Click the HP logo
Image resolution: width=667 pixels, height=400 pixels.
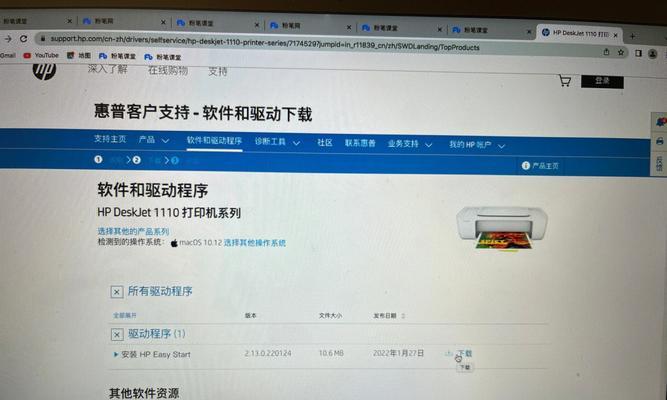coord(44,70)
